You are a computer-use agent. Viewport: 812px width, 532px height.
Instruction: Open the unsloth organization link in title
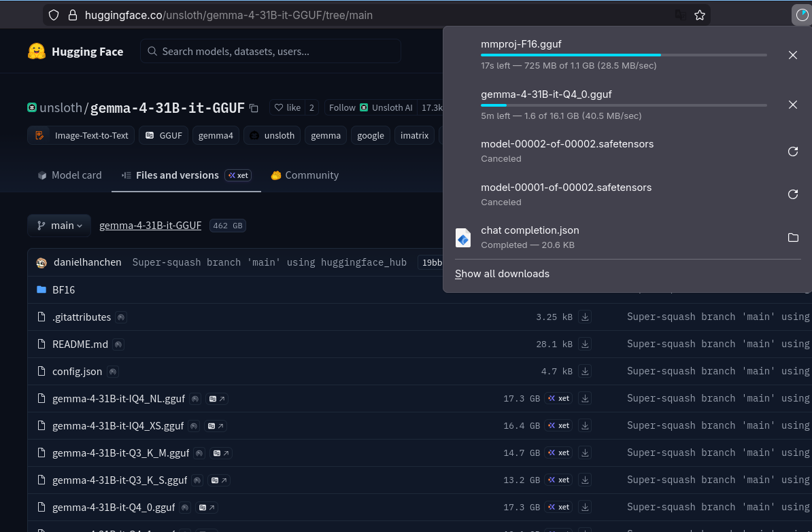coord(61,107)
